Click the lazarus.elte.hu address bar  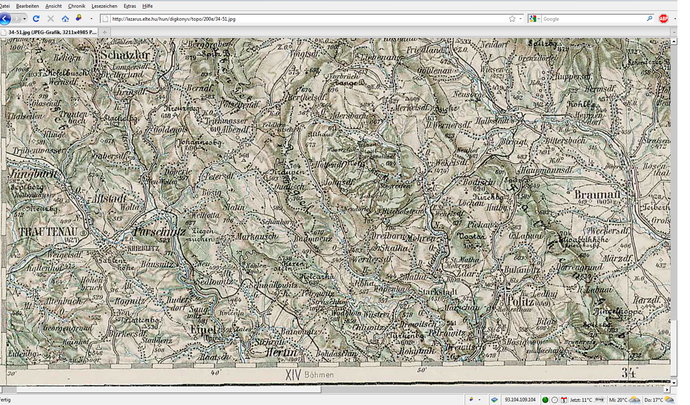tap(300, 19)
